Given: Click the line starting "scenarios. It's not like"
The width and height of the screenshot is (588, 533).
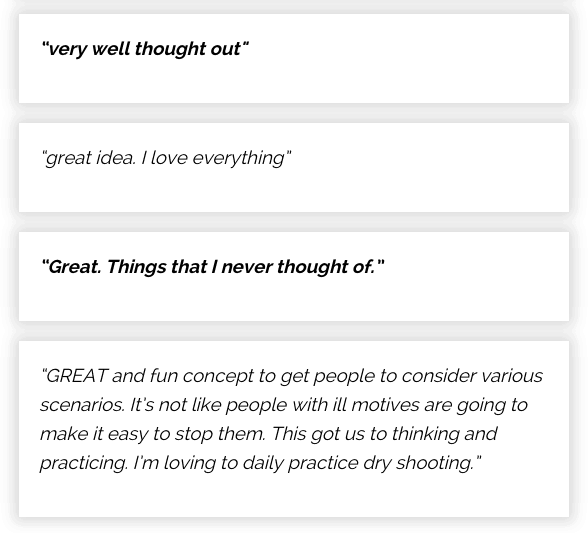Looking at the screenshot, I should [284, 405].
